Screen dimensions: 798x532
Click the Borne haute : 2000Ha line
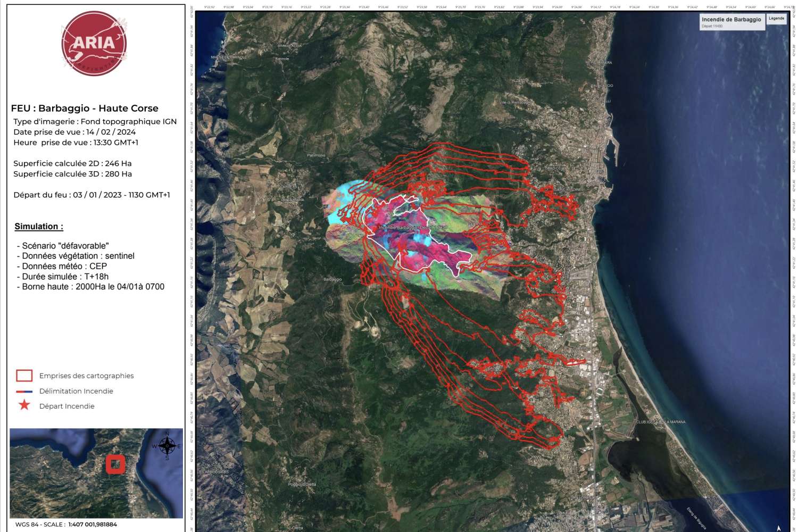point(90,287)
